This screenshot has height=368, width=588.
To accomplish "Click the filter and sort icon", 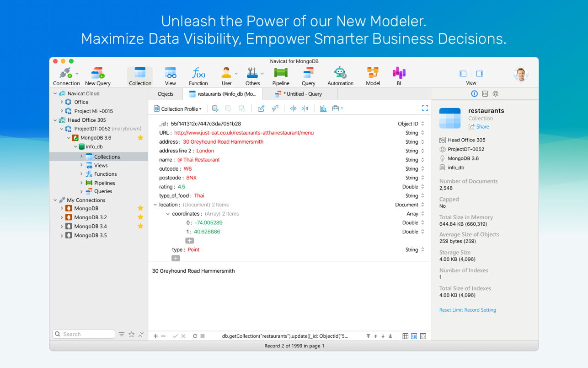I will pyautogui.click(x=275, y=108).
